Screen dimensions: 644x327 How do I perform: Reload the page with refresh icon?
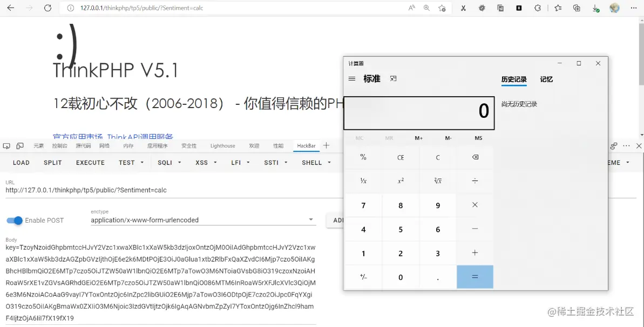[x=48, y=8]
